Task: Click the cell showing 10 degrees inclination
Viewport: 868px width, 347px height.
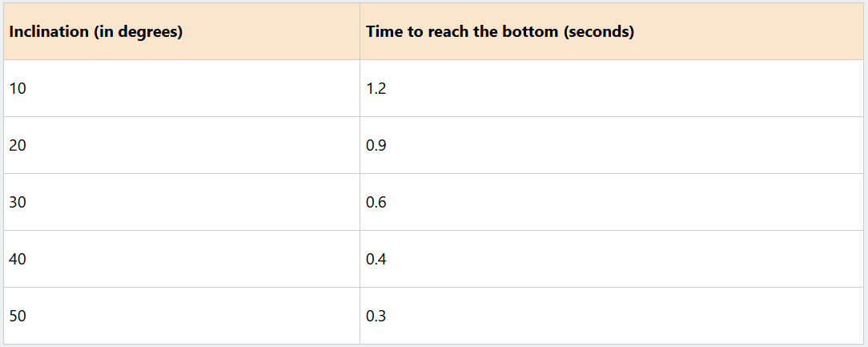Action: click(x=18, y=89)
